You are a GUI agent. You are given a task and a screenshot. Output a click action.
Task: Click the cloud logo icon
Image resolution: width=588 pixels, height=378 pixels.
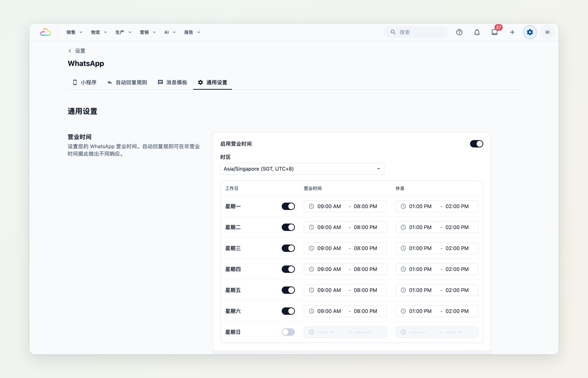[x=46, y=32]
